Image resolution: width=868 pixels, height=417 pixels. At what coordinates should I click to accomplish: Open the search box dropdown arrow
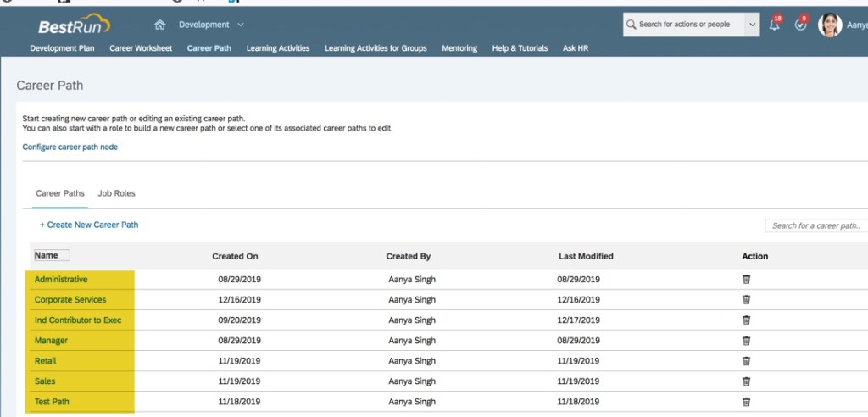pos(752,25)
